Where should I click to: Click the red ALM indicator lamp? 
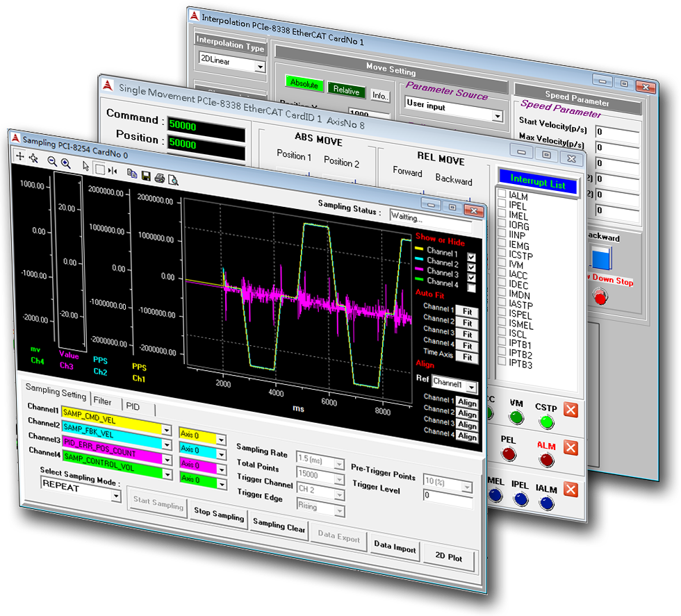546,459
